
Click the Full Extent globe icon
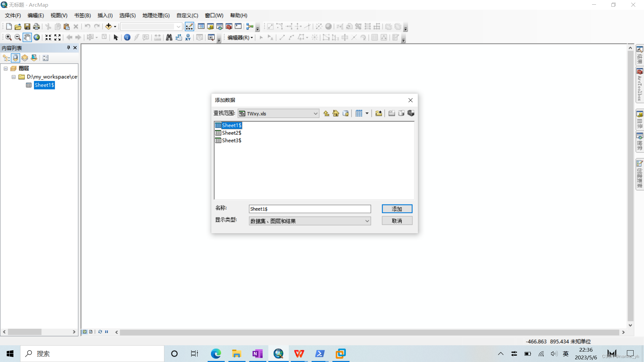[x=37, y=37]
